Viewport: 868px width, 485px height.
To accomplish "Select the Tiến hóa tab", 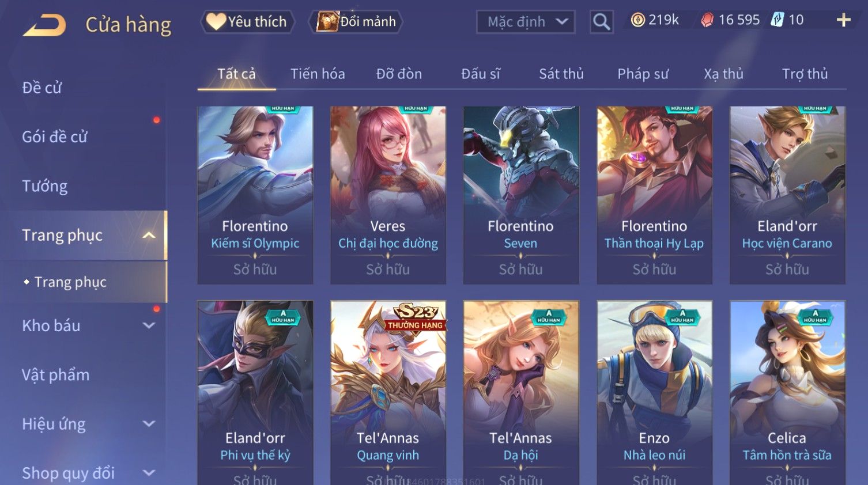I will pyautogui.click(x=318, y=74).
